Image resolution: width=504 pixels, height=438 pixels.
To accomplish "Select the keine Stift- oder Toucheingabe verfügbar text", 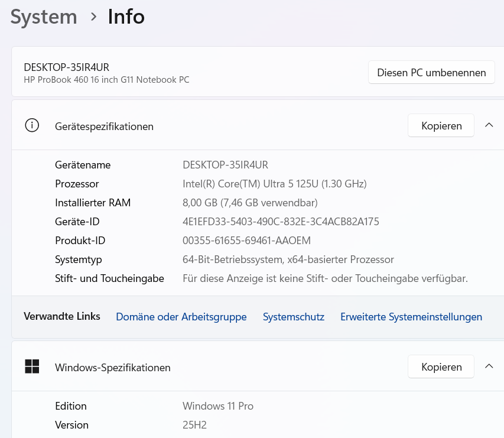I will pos(326,278).
